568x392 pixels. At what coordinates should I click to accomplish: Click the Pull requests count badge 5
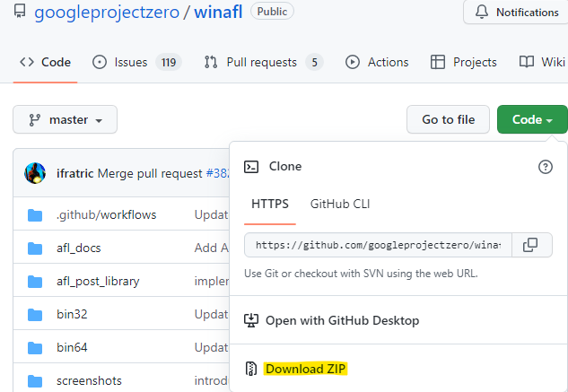314,62
